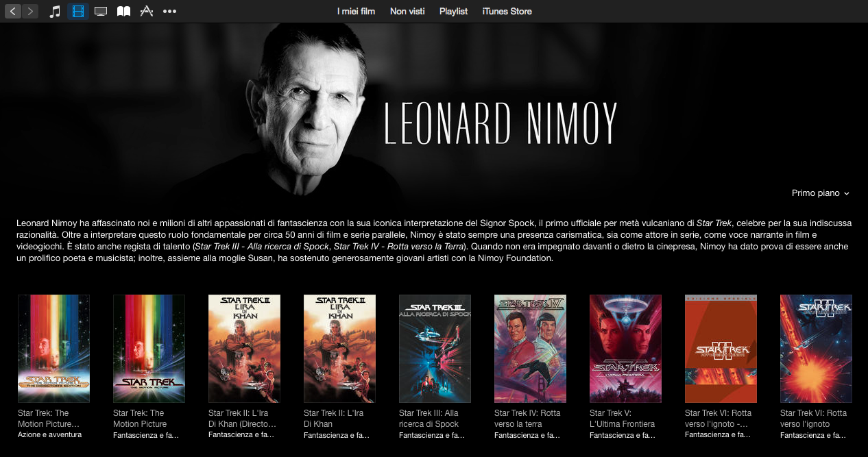Expand the Primo piano dropdown

(x=821, y=193)
